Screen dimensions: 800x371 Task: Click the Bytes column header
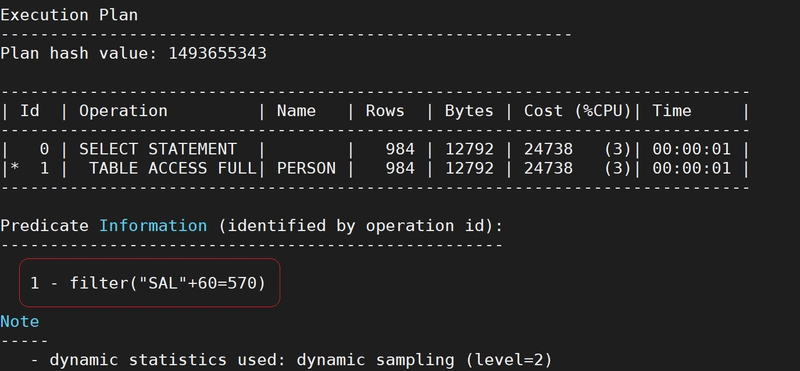pos(469,111)
